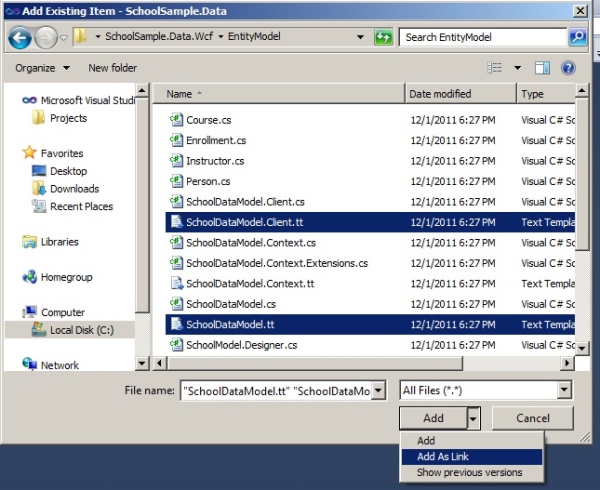Click the Cancel button
600x490 pixels.
pyautogui.click(x=533, y=418)
